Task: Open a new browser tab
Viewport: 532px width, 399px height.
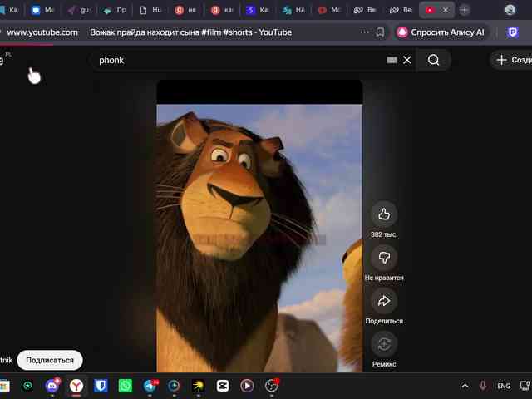Action: [465, 10]
